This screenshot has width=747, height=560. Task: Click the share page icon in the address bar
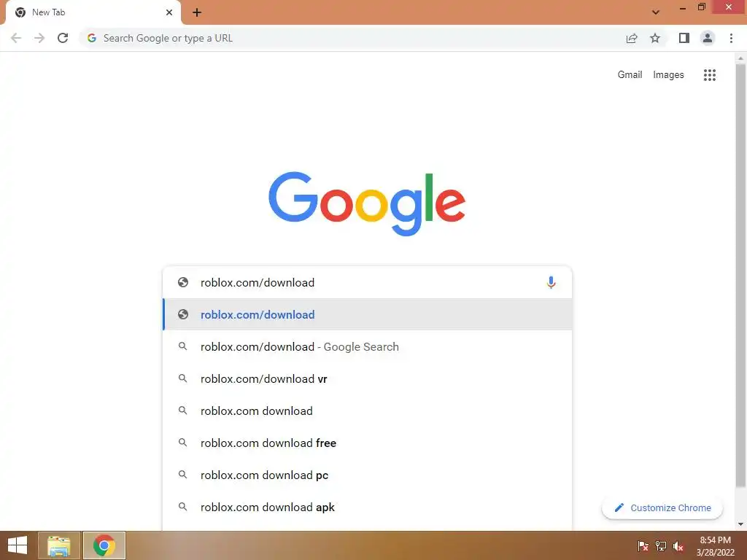point(632,38)
